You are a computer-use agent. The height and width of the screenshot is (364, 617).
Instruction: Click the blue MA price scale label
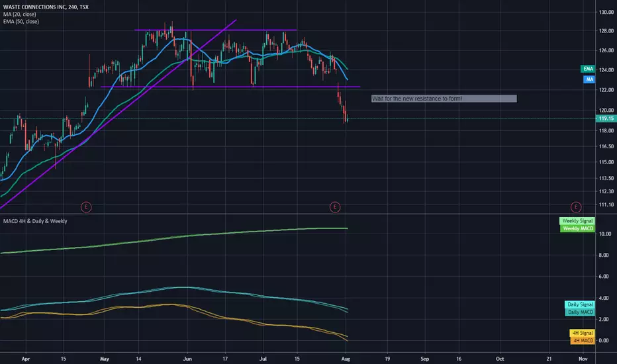coord(589,79)
